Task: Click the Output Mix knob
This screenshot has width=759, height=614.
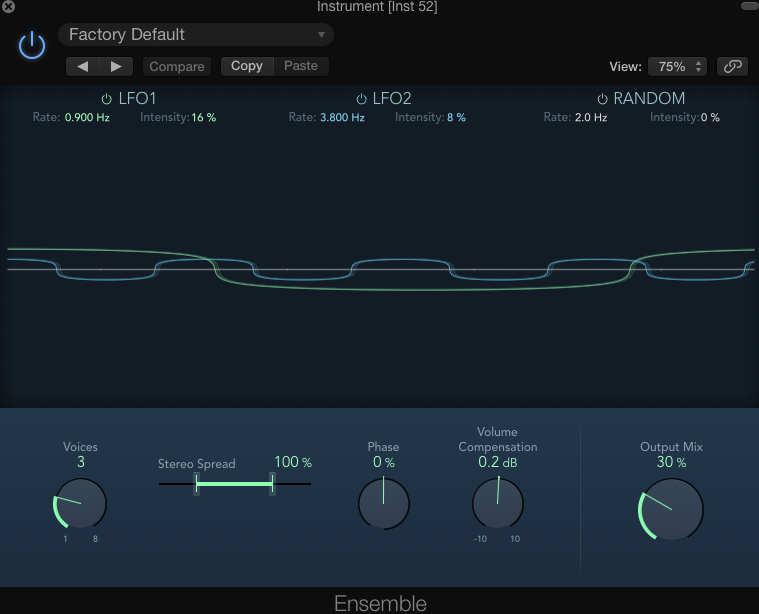Action: [671, 508]
